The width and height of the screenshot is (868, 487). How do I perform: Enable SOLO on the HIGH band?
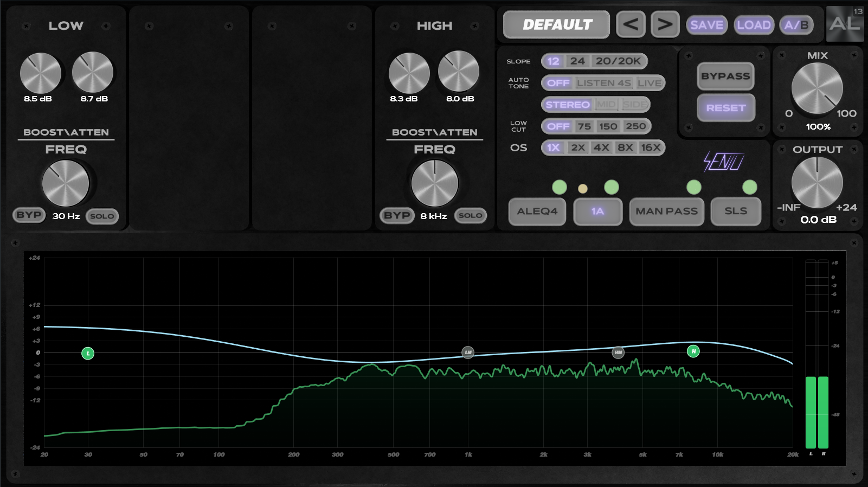pyautogui.click(x=470, y=215)
